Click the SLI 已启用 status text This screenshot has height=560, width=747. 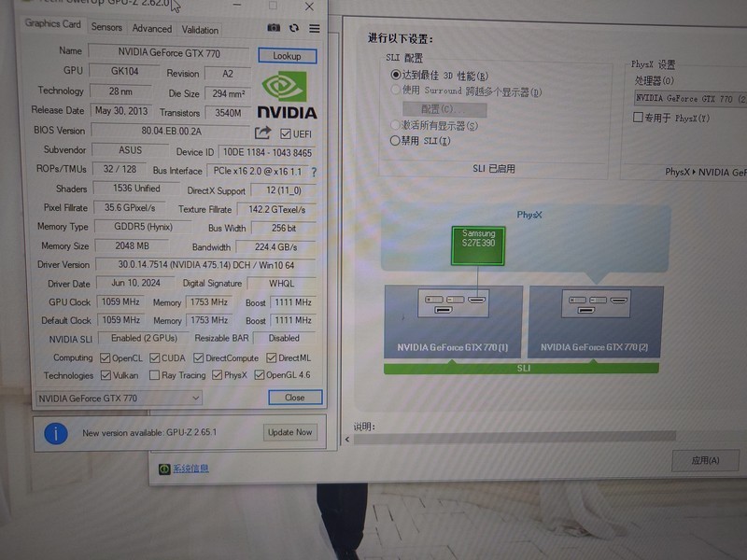pyautogui.click(x=494, y=169)
